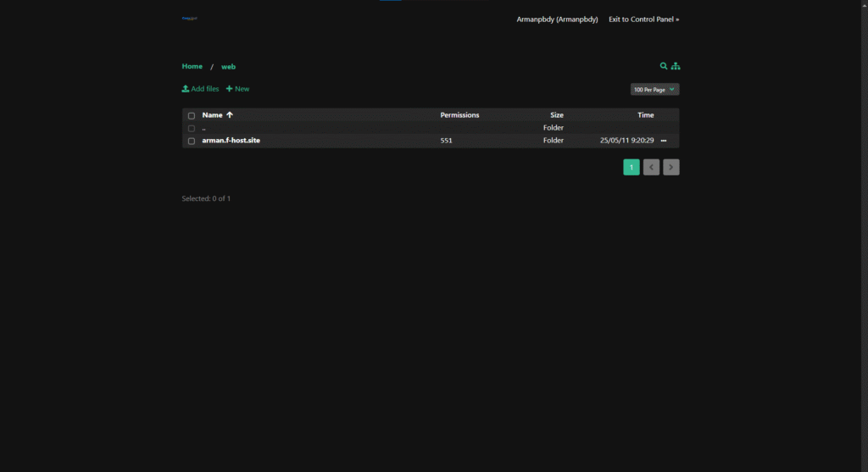This screenshot has height=472, width=868.
Task: Sort by the Time column header
Action: click(645, 115)
